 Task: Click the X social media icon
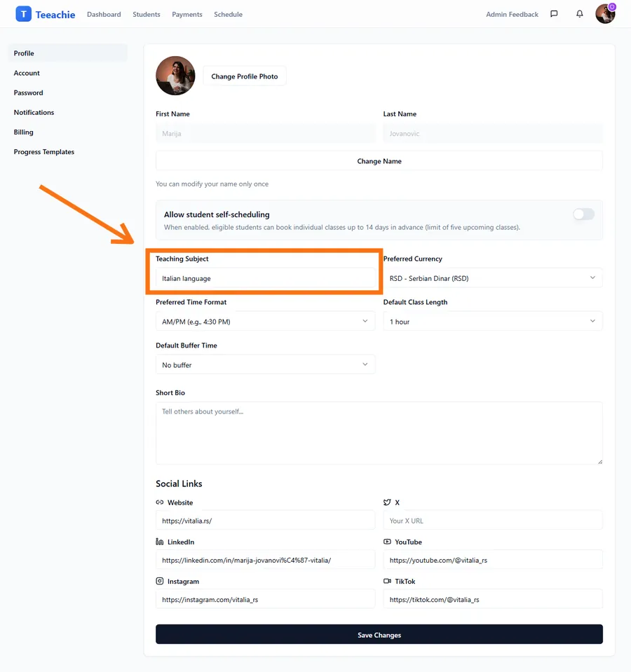(388, 502)
